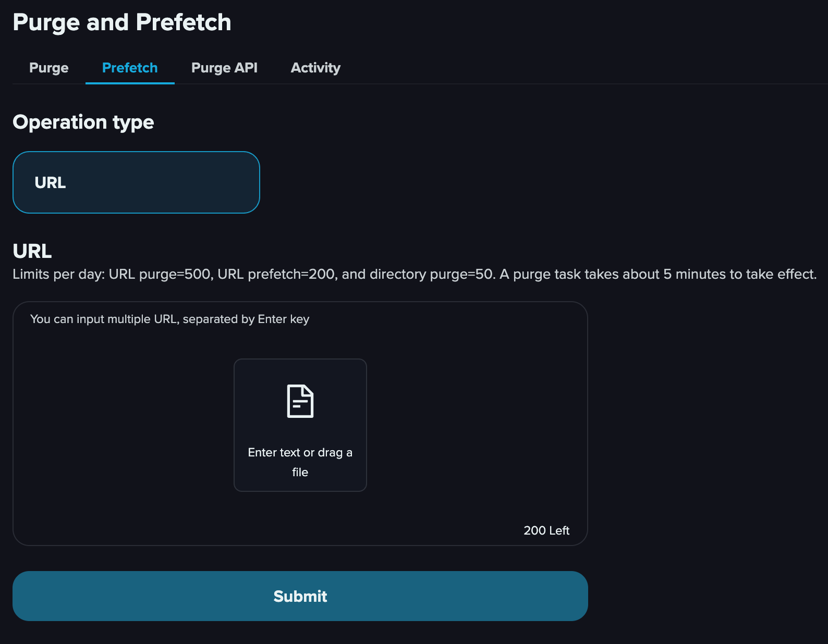Click the 'Enter text or drag a file' label

point(300,462)
